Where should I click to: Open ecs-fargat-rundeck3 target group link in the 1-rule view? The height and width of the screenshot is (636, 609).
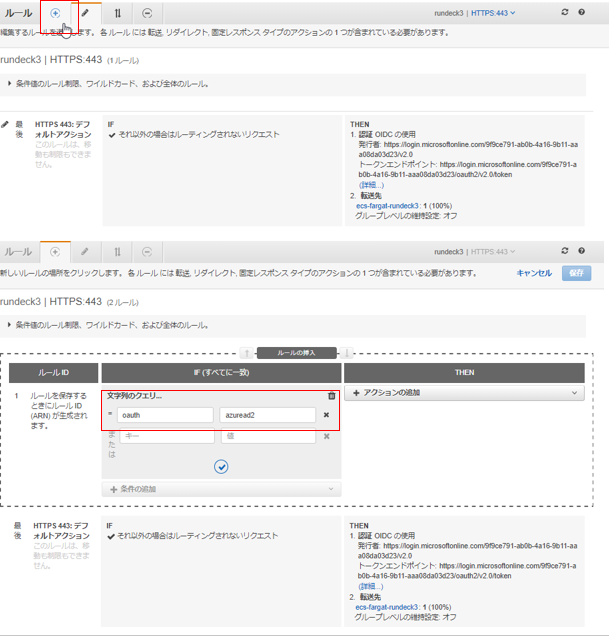coord(387,206)
